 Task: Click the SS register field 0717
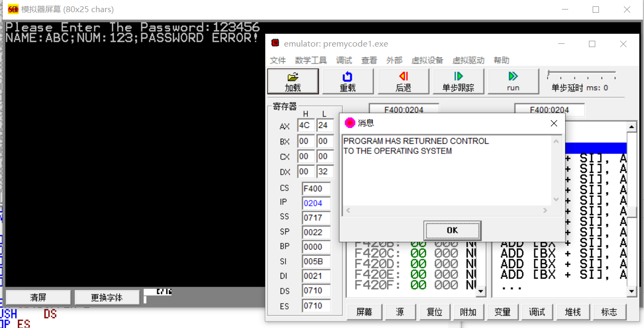pos(316,217)
